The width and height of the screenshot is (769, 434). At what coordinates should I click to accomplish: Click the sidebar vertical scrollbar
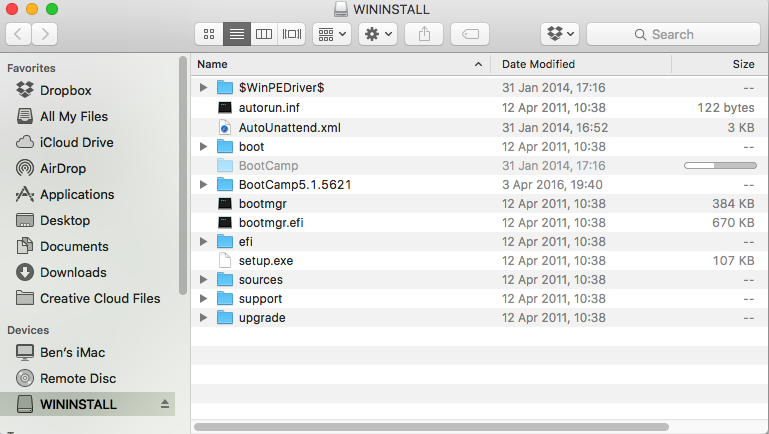[183, 176]
